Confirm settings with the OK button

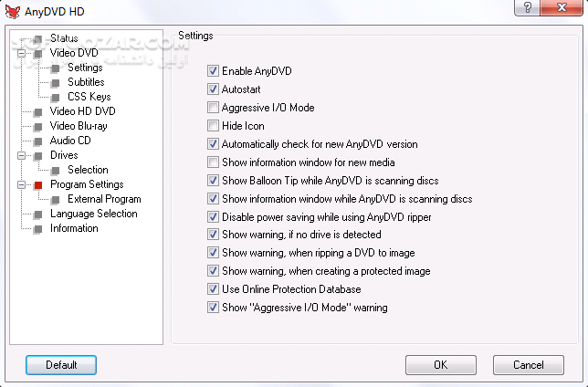click(x=440, y=365)
